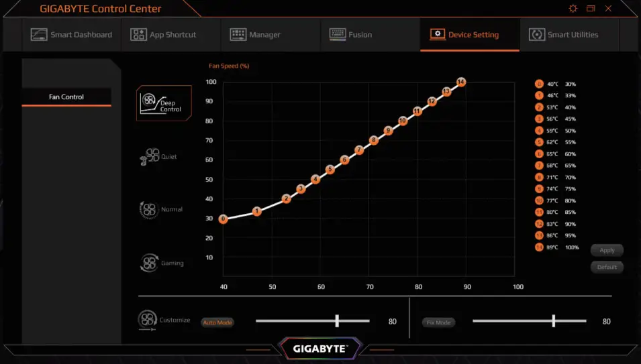Select curve point 11 on the graph
Screen dimensions: 641x364
pyautogui.click(x=417, y=111)
